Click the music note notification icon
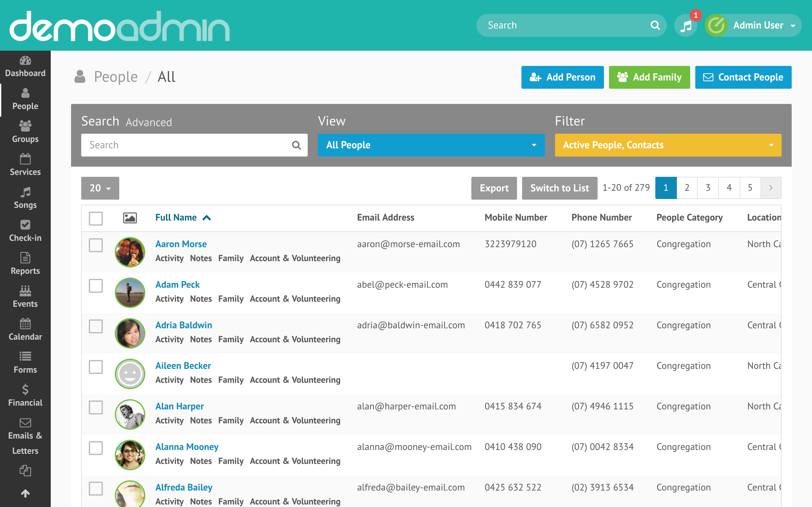812x507 pixels. (685, 25)
